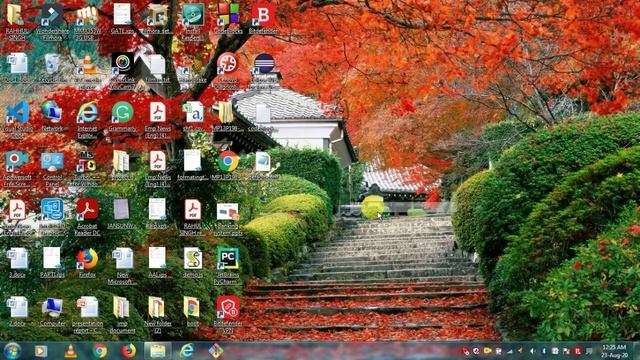This screenshot has height=360, width=640.
Task: Select the VLC media player desktop shortcut
Action: click(87, 70)
